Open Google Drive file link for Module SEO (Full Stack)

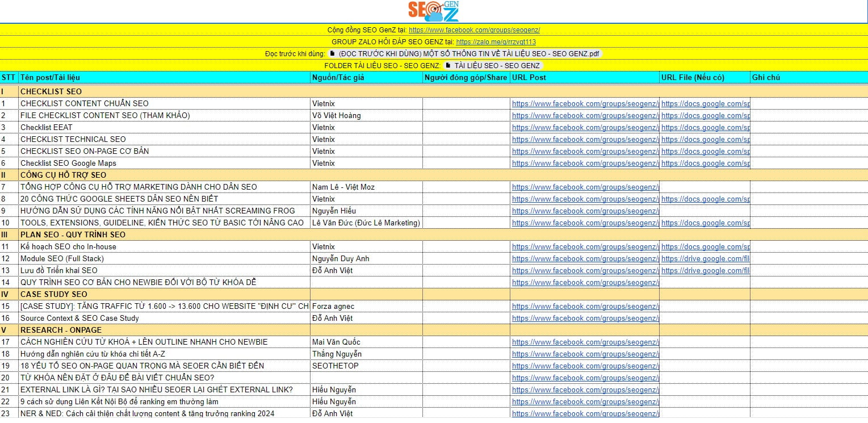coord(706,259)
